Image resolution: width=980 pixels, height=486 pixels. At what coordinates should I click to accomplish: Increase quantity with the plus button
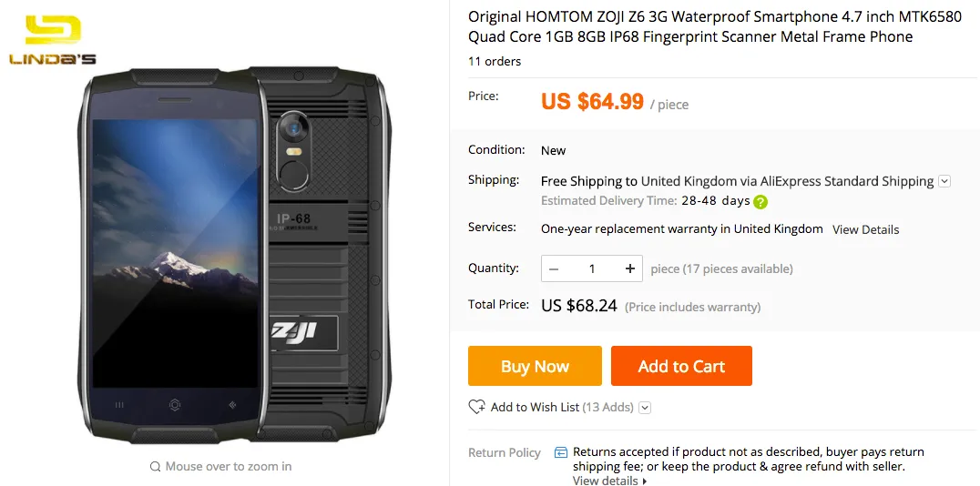[x=629, y=268]
